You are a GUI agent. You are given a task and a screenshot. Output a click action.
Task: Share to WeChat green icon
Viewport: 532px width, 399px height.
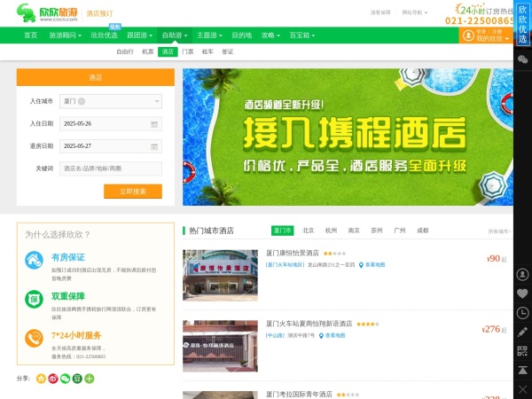click(65, 379)
